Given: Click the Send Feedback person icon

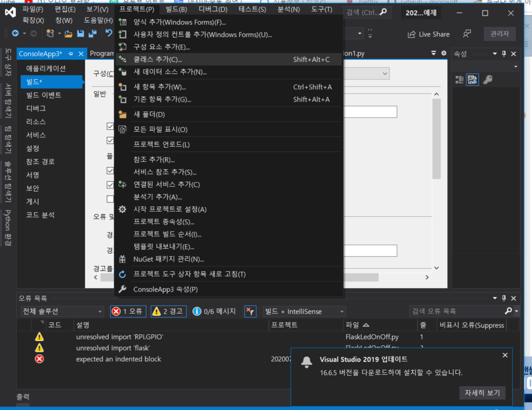Looking at the screenshot, I should click(x=467, y=34).
